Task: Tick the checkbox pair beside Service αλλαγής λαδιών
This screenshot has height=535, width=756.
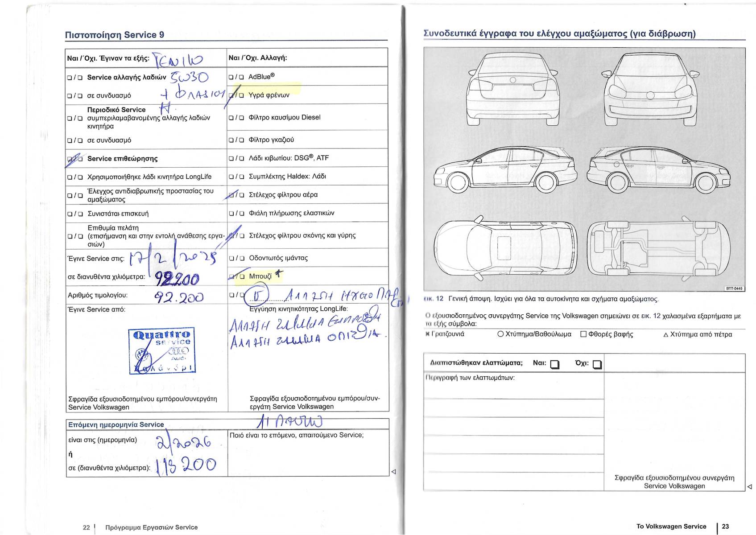Action: (x=75, y=78)
